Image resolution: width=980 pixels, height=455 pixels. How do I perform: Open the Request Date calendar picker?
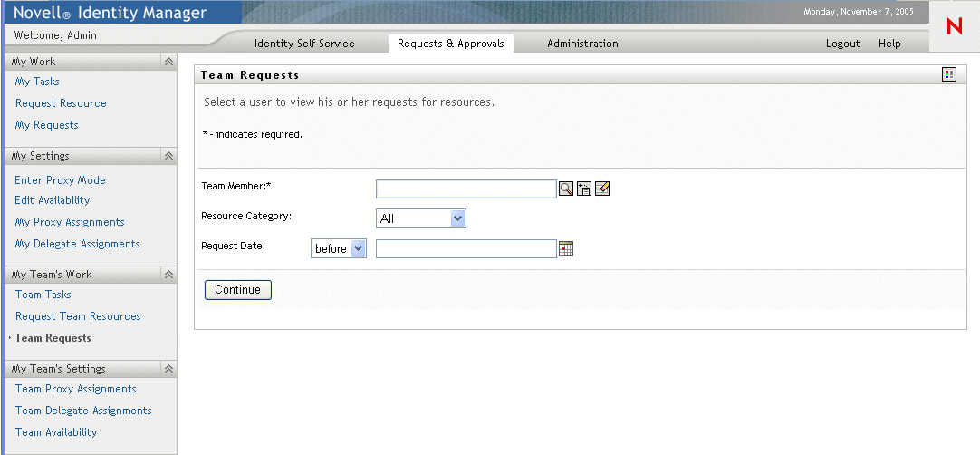567,248
